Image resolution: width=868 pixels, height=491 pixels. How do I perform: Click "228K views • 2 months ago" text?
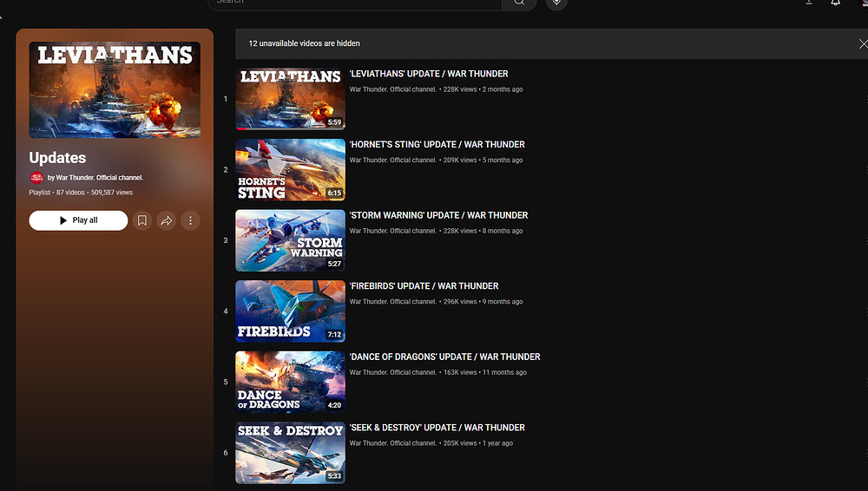tap(483, 89)
